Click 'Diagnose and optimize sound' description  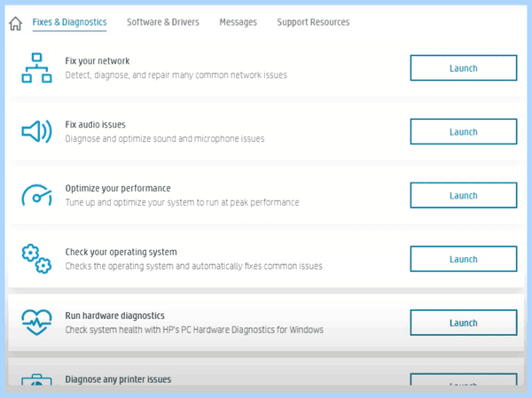click(x=165, y=139)
